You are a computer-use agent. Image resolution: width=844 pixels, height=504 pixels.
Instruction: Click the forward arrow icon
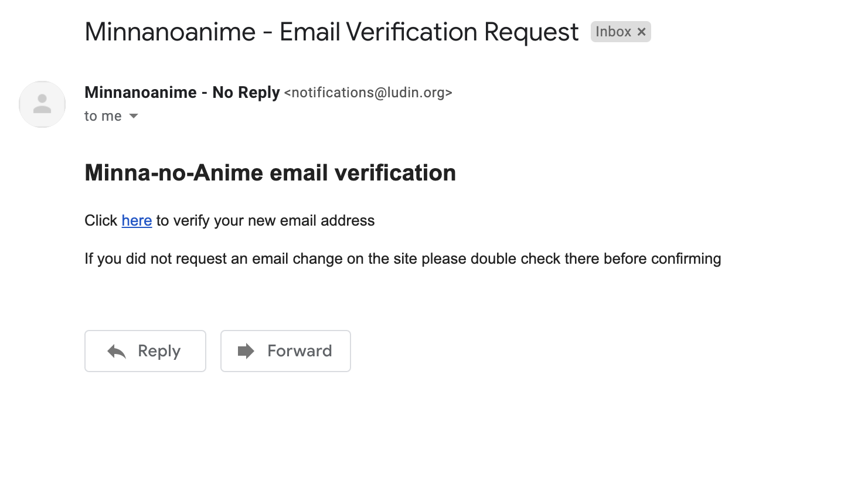pos(246,351)
